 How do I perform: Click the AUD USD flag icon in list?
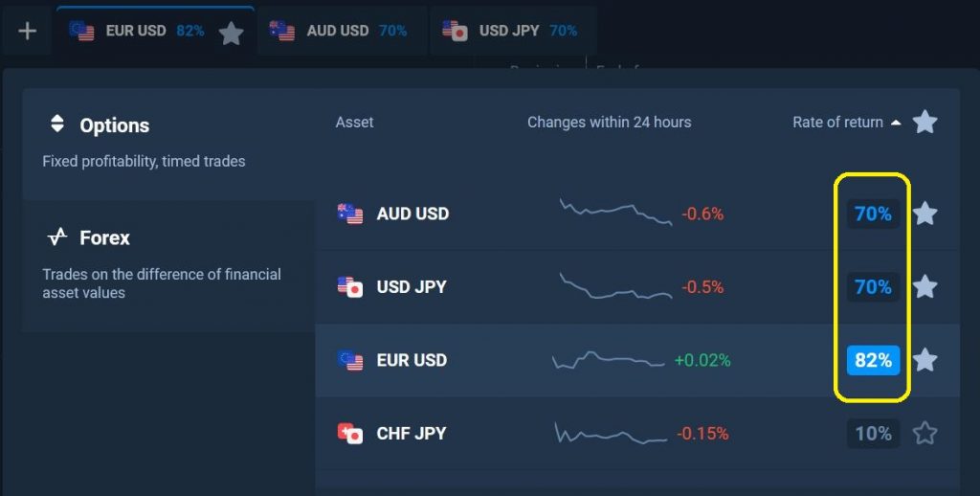[x=350, y=214]
